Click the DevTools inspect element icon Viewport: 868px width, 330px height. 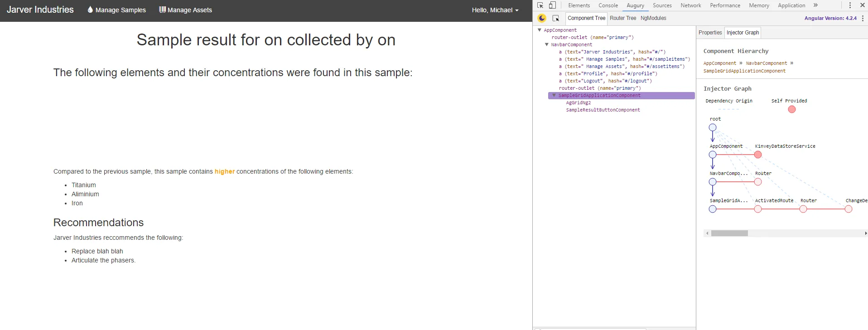540,5
